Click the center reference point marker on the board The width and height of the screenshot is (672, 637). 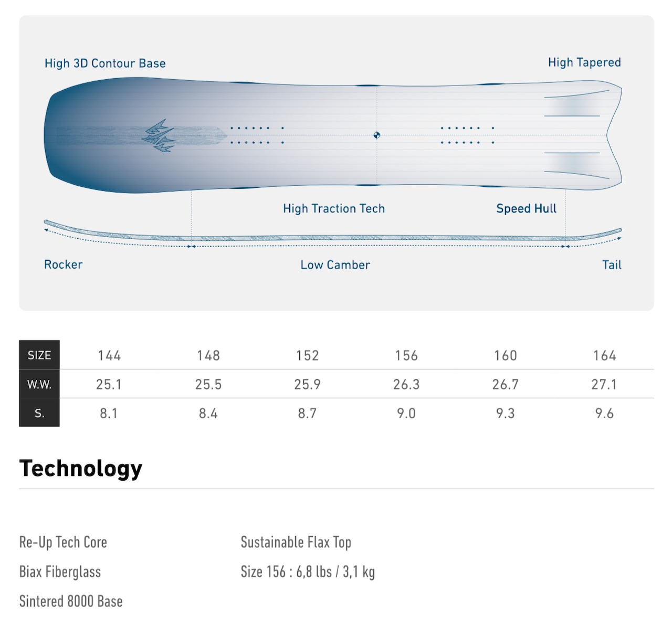click(x=376, y=135)
